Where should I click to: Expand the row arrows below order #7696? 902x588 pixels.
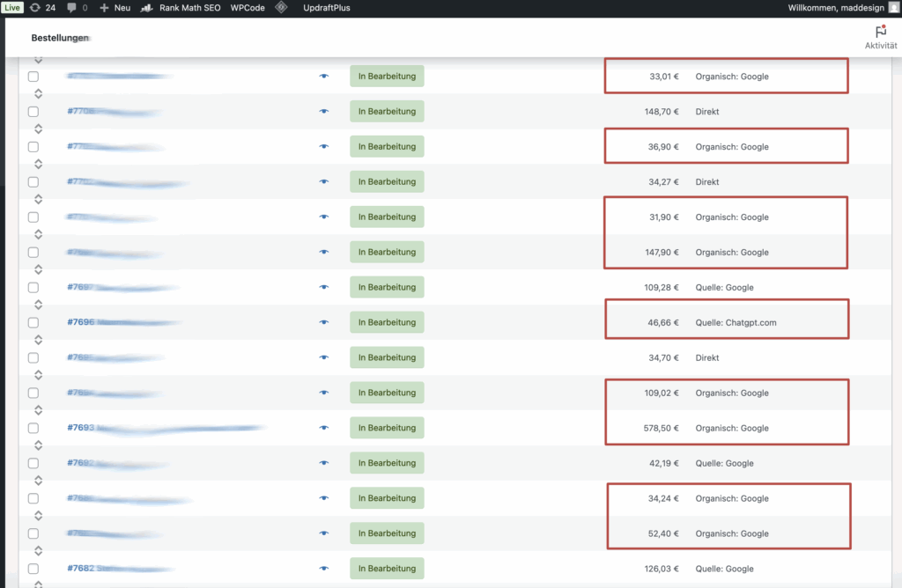point(38,340)
